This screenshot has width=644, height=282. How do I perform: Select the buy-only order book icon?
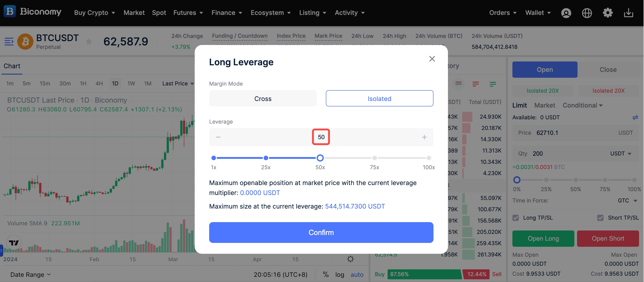pos(492,84)
